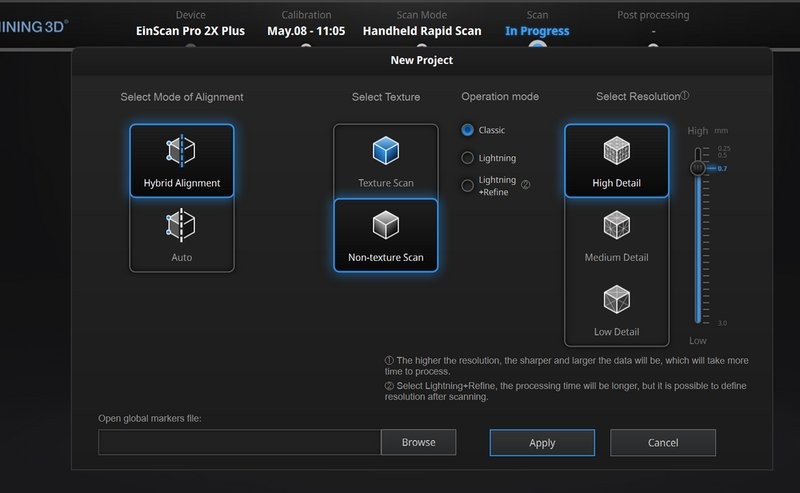Choose the Medium Detail resolution icon
Screen dimensions: 800x493
(x=616, y=225)
